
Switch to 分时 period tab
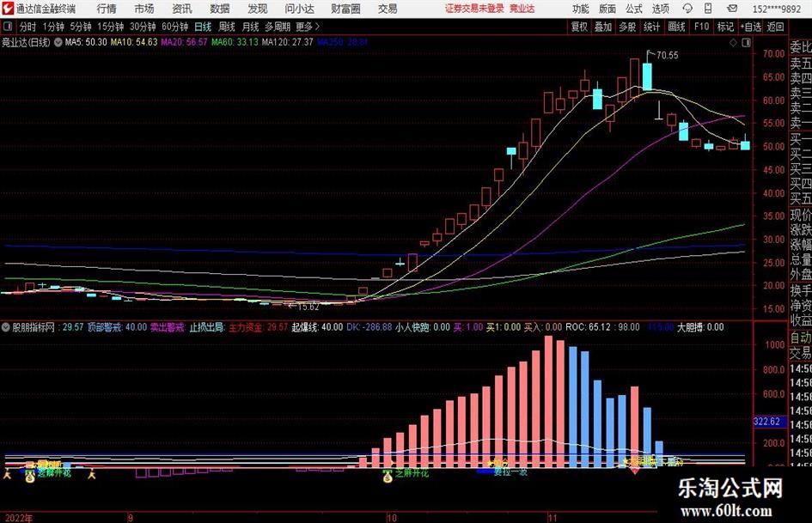[28, 27]
